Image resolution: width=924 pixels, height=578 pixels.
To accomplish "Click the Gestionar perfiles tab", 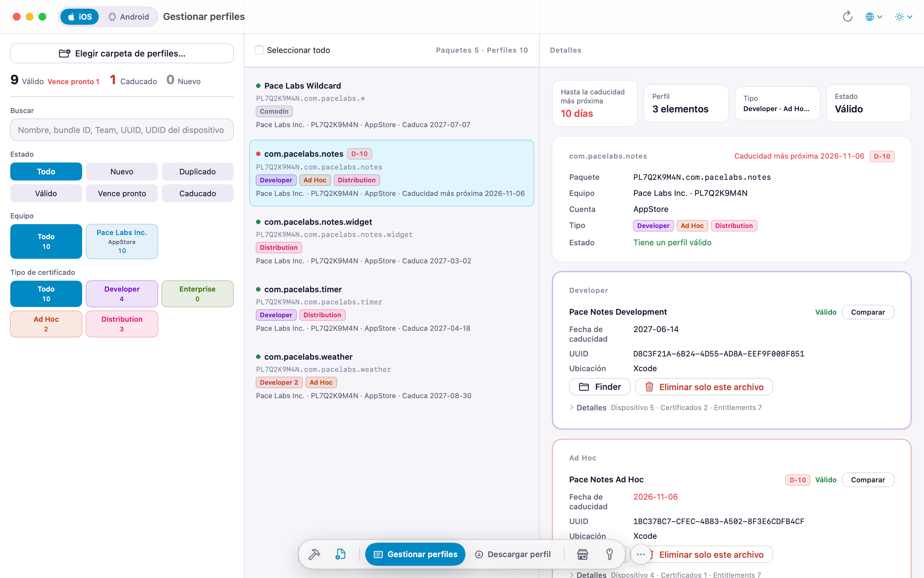I will (415, 554).
